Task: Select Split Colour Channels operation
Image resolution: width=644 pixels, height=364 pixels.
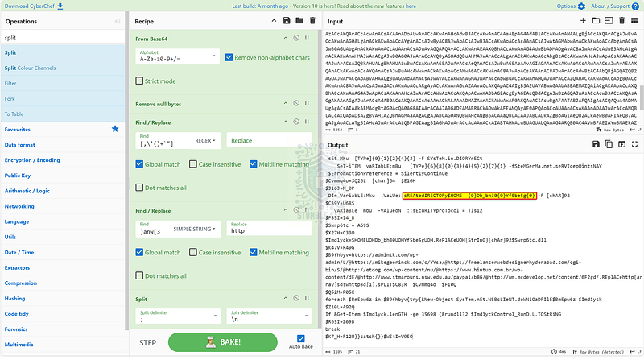Action: click(63, 68)
